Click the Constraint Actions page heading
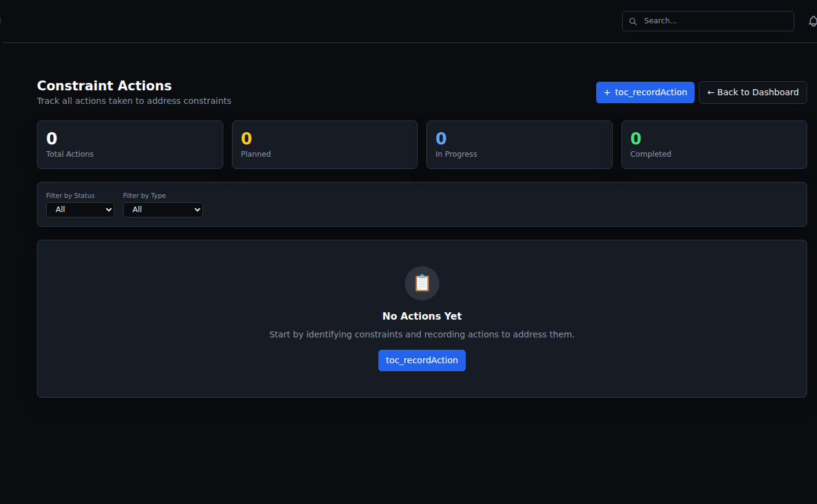Image resolution: width=817 pixels, height=504 pixels. pos(105,86)
